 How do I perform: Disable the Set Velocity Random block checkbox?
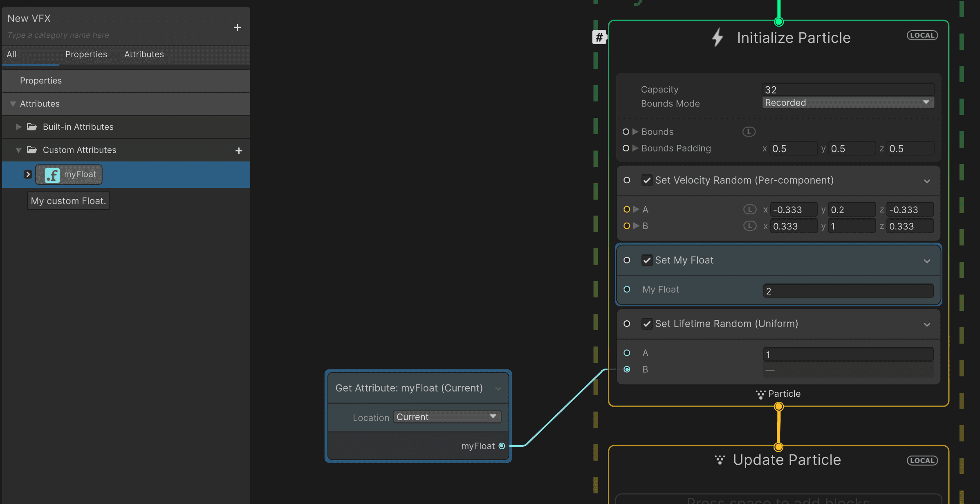647,180
